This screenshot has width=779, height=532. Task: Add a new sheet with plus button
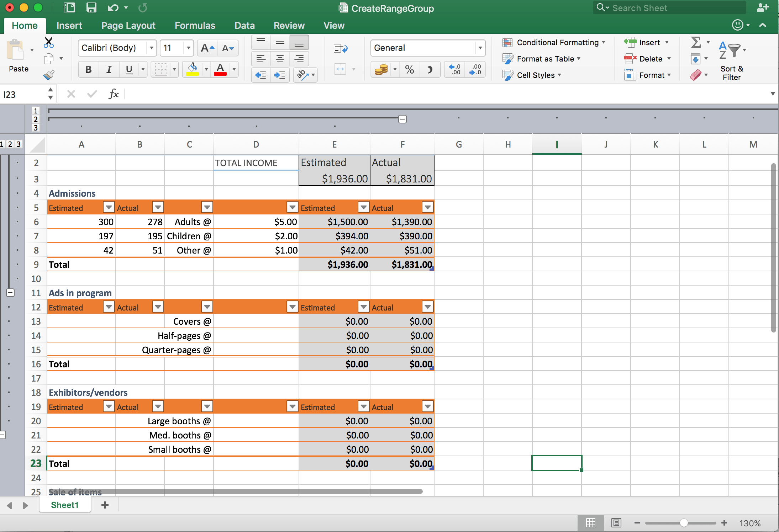(105, 505)
